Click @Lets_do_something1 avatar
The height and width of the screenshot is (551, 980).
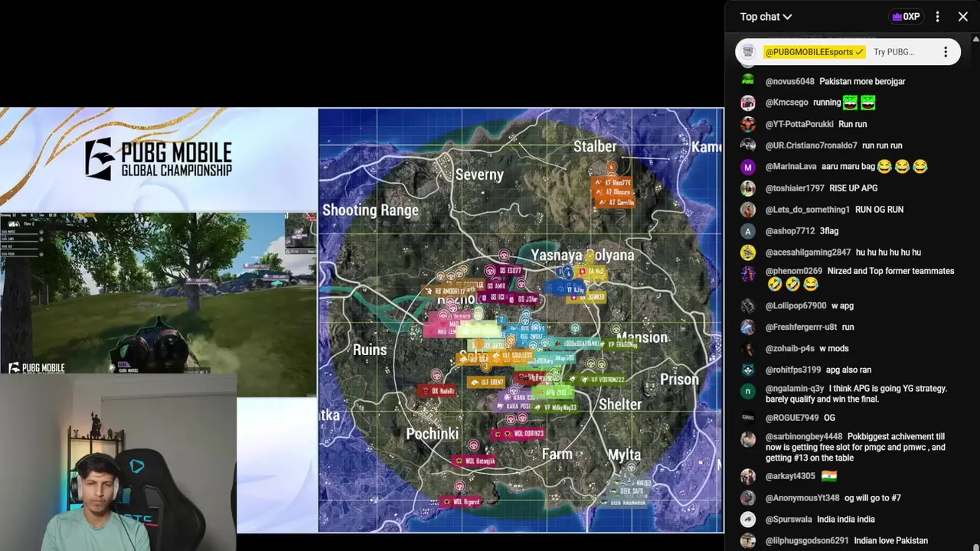748,210
